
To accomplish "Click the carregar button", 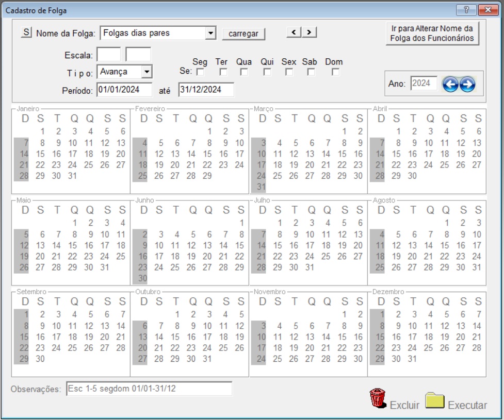I will (x=243, y=33).
